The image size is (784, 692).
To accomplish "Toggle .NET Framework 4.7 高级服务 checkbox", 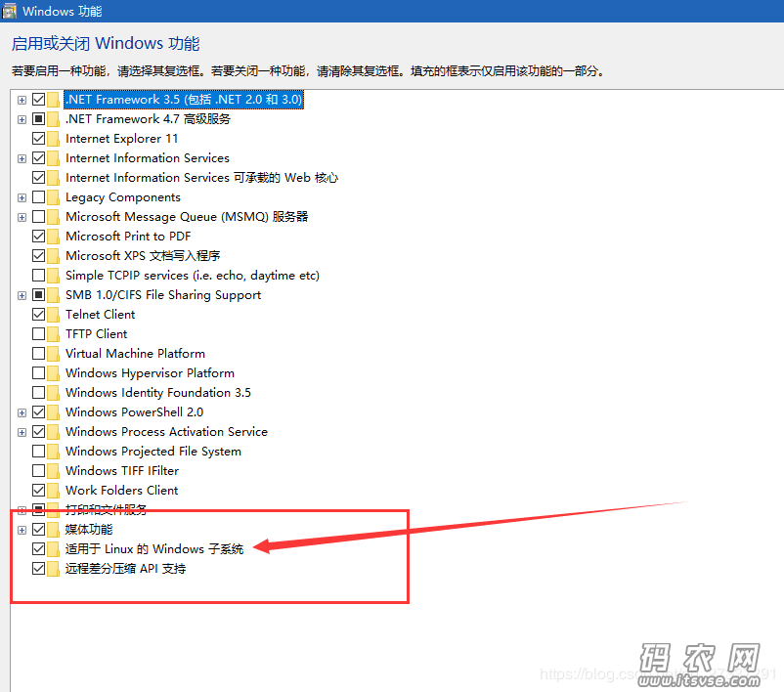I will click(x=38, y=119).
